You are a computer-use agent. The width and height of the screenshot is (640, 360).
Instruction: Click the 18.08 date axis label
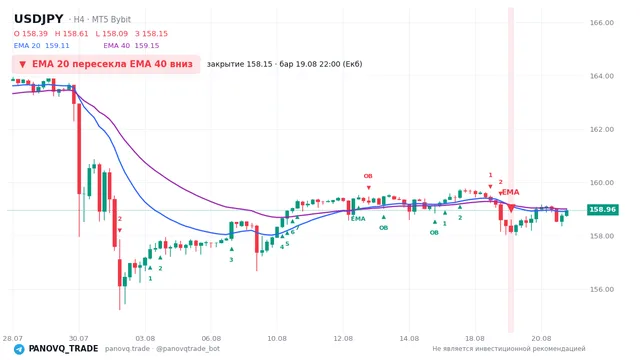point(475,338)
